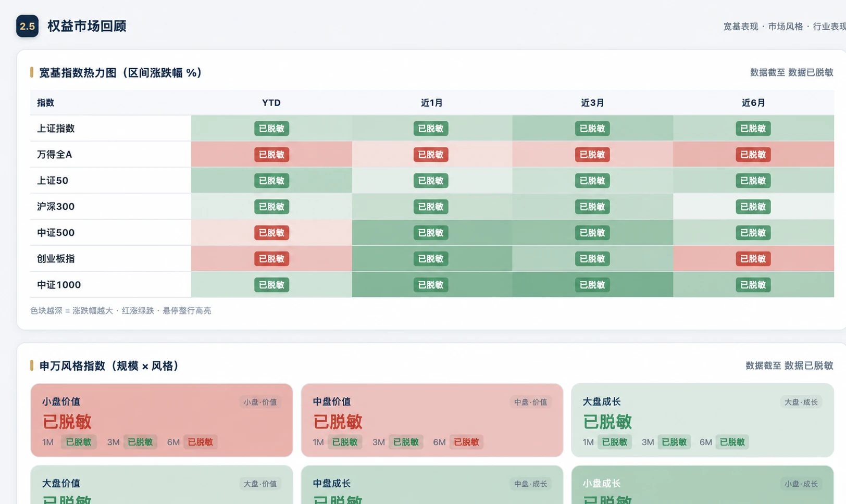Click the 大盘·成长 tag label
The height and width of the screenshot is (504, 846).
pos(801,402)
